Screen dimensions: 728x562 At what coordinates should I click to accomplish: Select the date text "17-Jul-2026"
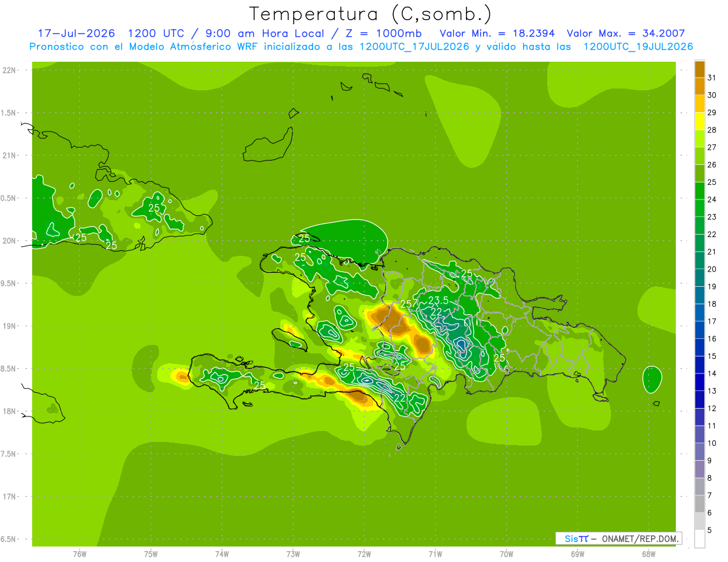pos(76,33)
